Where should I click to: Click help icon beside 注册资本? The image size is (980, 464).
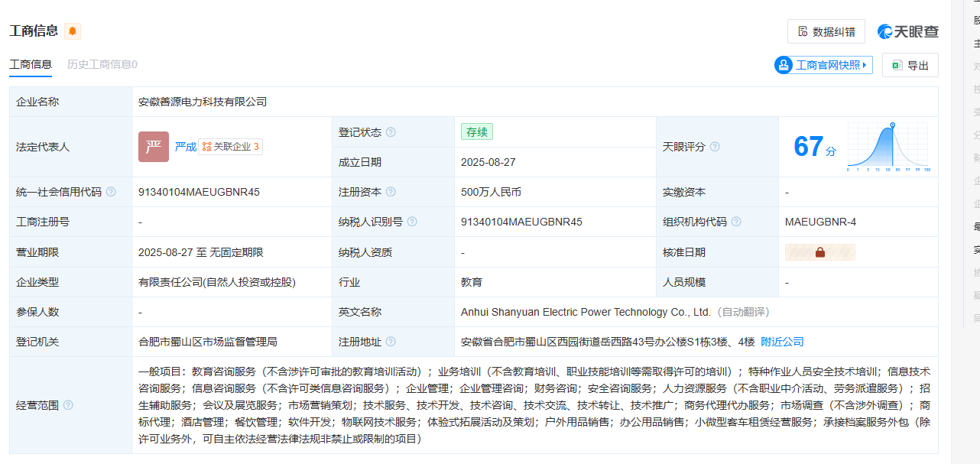point(391,192)
